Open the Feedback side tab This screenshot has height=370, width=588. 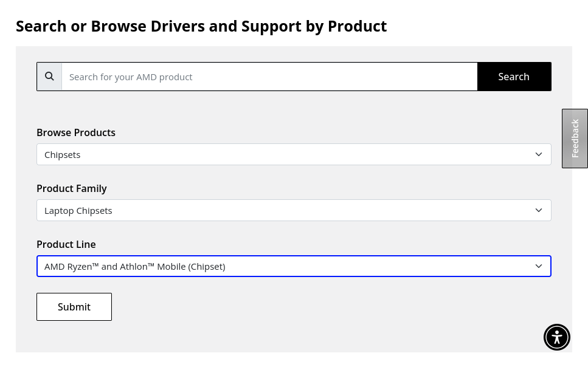coord(575,139)
